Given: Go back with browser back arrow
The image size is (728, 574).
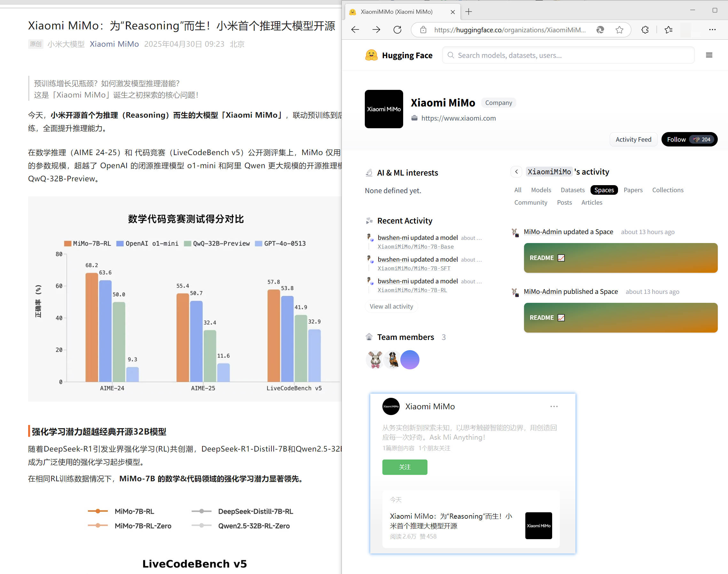Looking at the screenshot, I should [355, 29].
